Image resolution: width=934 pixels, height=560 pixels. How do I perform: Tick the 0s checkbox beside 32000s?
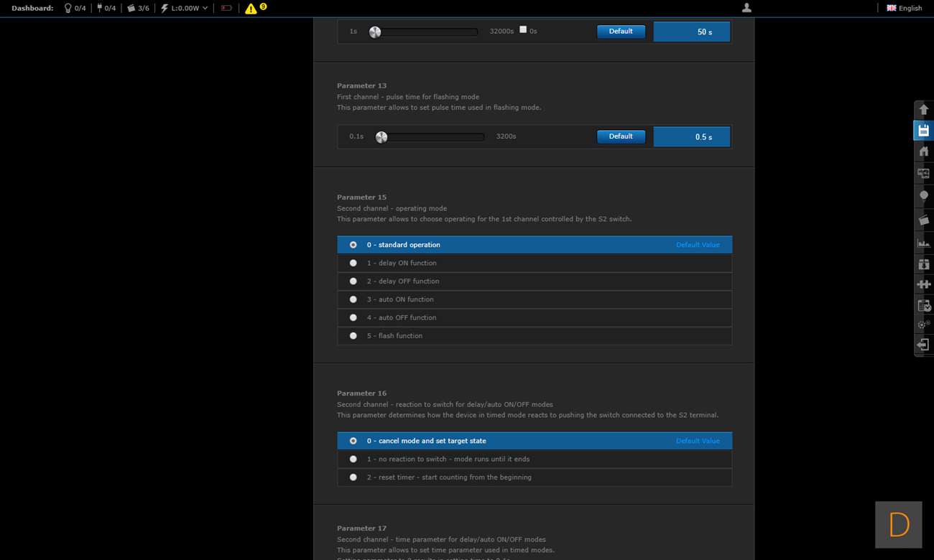coord(523,30)
